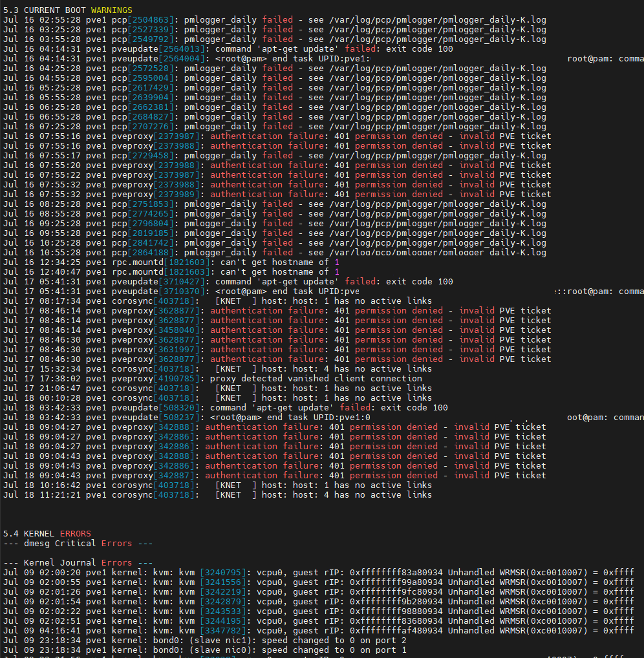Click the rpc.mountd line at 12:34:25

point(171,262)
